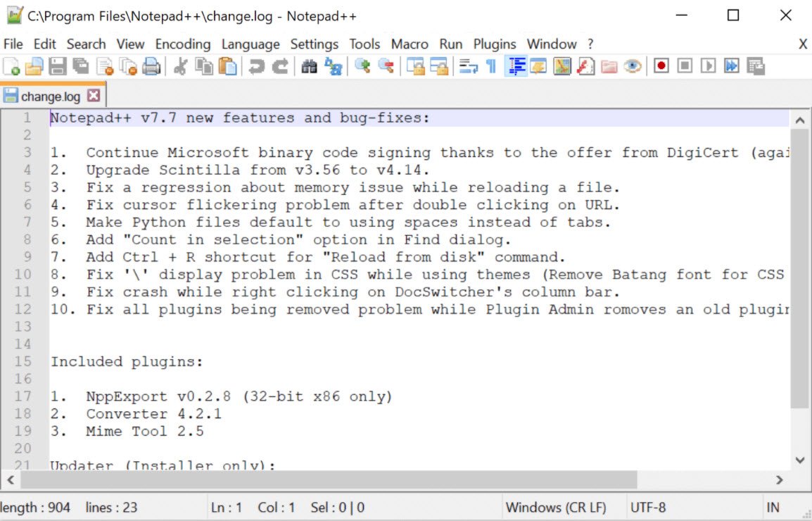Open the View menu

pos(130,44)
